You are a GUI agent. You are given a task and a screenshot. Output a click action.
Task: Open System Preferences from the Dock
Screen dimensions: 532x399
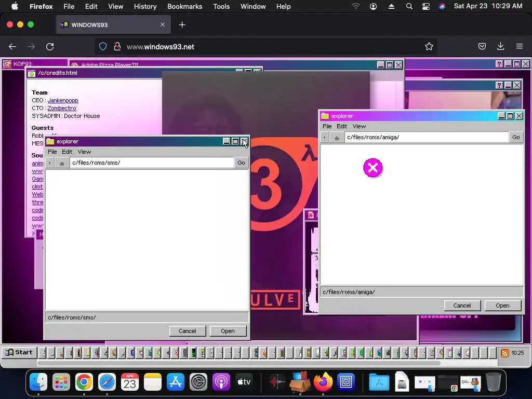(x=198, y=382)
